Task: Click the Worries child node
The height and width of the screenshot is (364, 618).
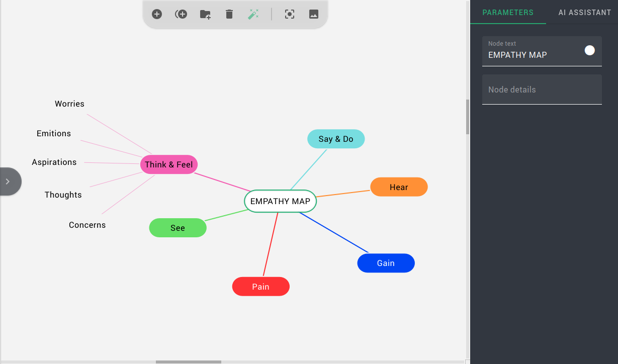Action: [x=69, y=104]
